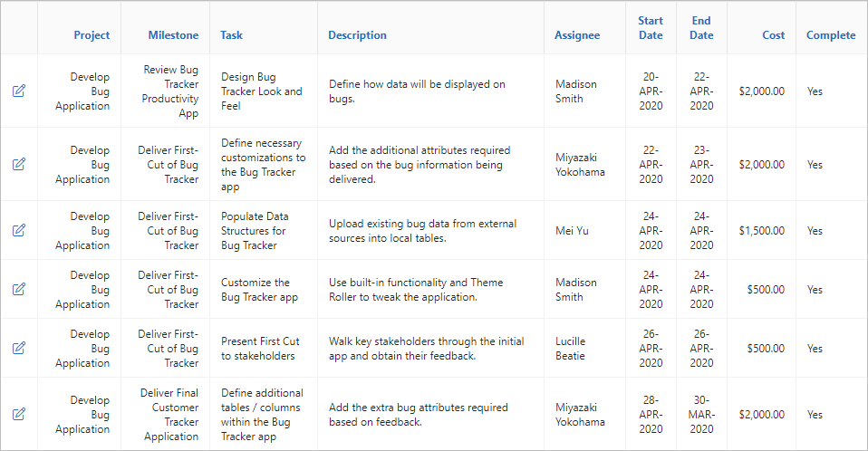Click the Milestone column header
868x451 pixels.
173,34
